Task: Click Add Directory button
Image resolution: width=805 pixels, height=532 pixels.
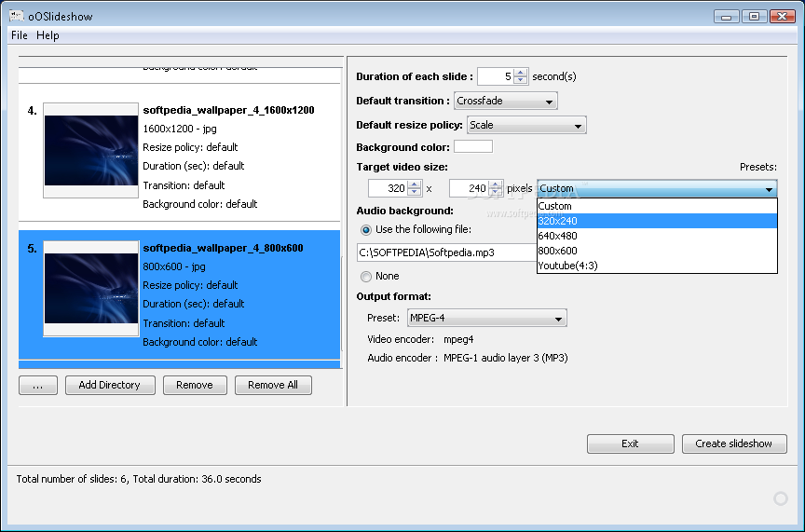Action: [110, 385]
